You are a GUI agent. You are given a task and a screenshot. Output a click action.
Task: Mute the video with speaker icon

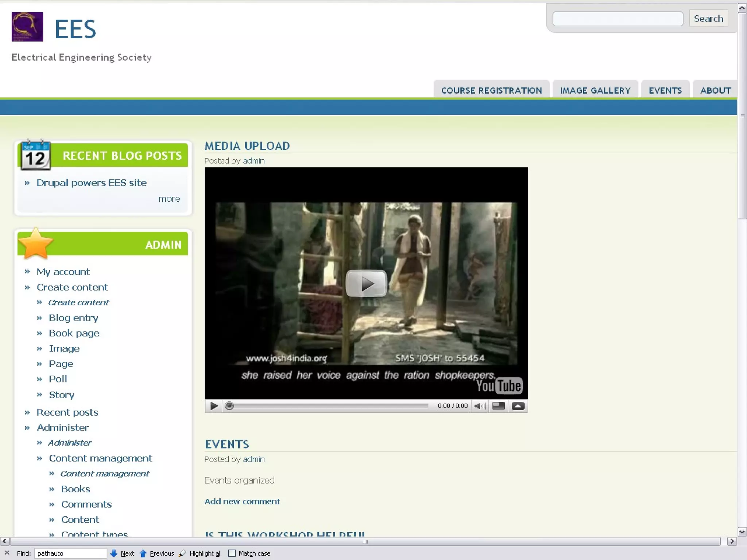pos(479,406)
